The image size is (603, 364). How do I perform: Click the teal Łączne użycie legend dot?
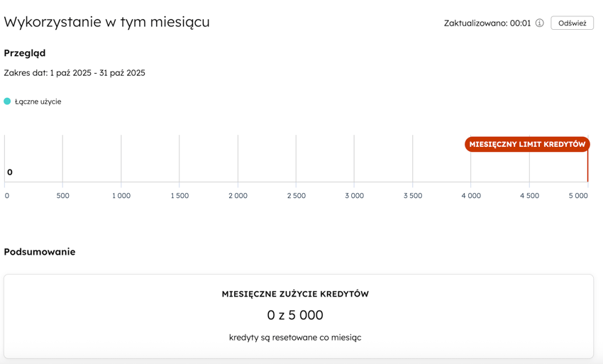(7, 101)
